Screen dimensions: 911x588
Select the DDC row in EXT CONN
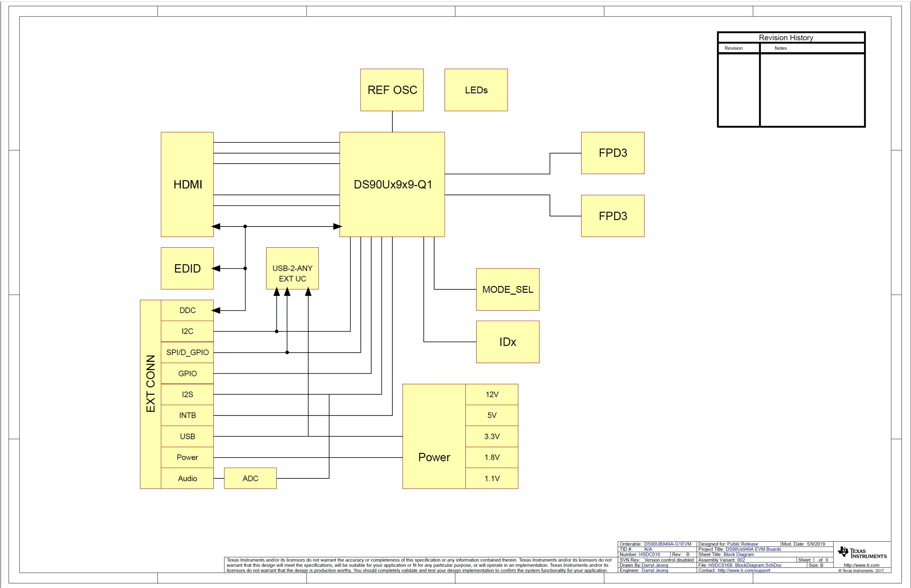pyautogui.click(x=187, y=310)
